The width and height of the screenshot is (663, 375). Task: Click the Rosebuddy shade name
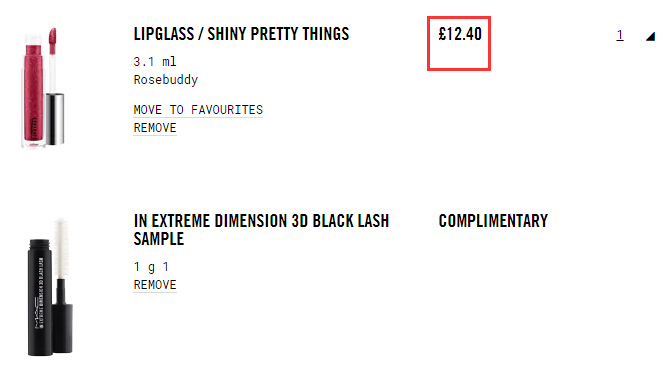coord(166,79)
